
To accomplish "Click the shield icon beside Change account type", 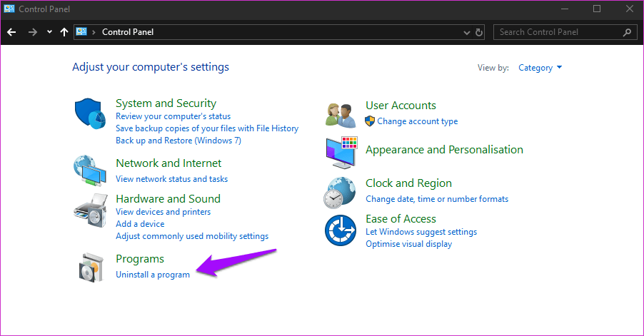I will [370, 121].
